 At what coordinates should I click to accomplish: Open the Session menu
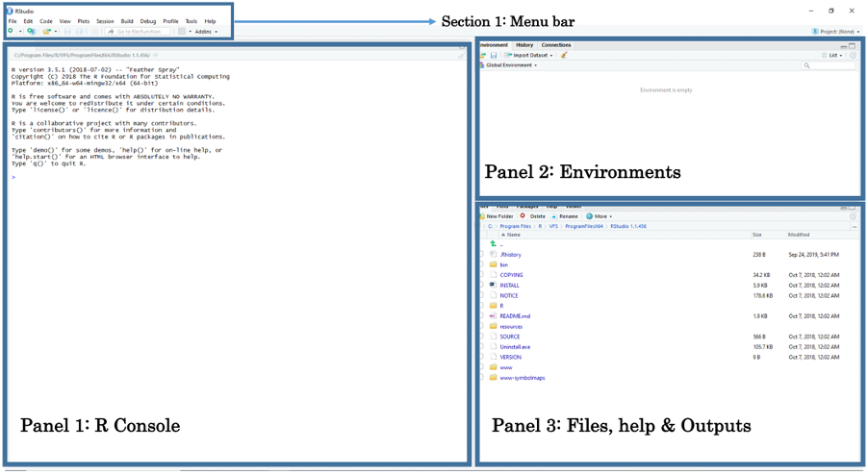coord(105,21)
